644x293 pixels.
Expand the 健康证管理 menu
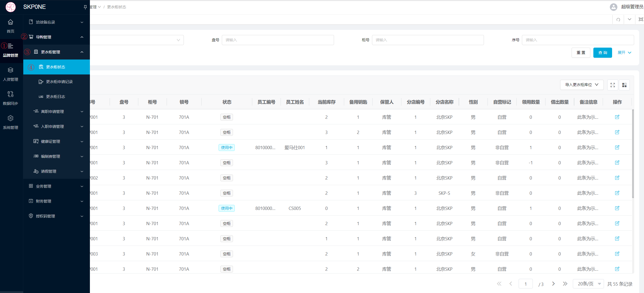[56, 141]
